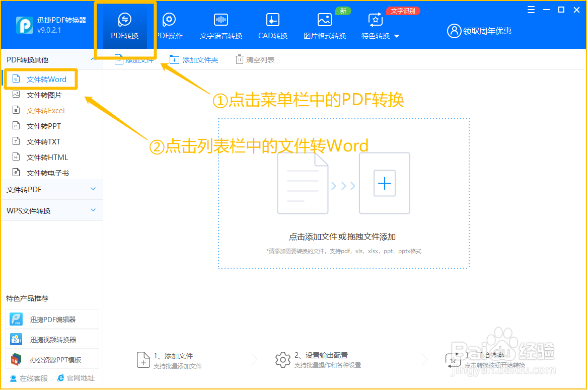Viewport: 588px width, 390px height.
Task: Click the 在线客服 person icon
Action: click(x=13, y=378)
